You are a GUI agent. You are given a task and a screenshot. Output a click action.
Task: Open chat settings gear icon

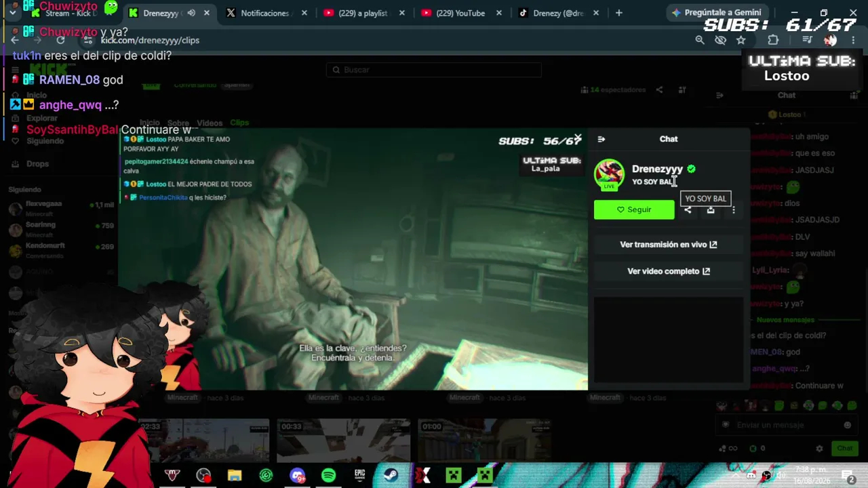click(819, 449)
